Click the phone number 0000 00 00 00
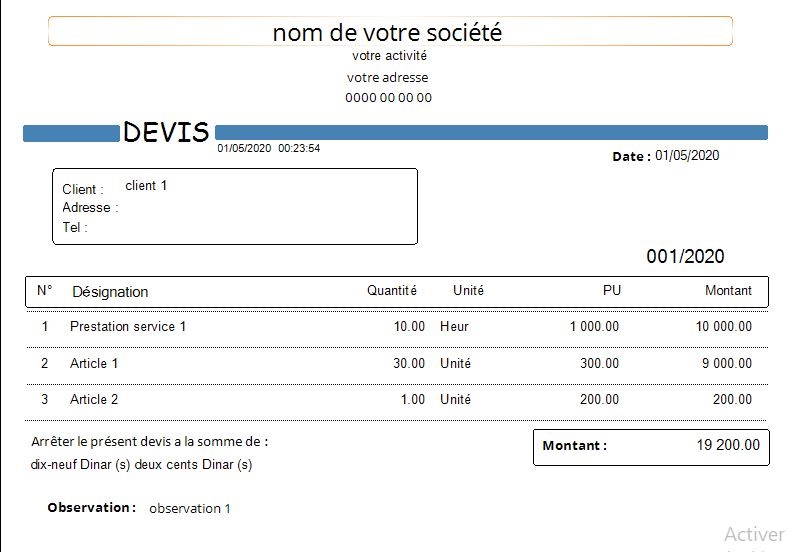 coord(388,98)
